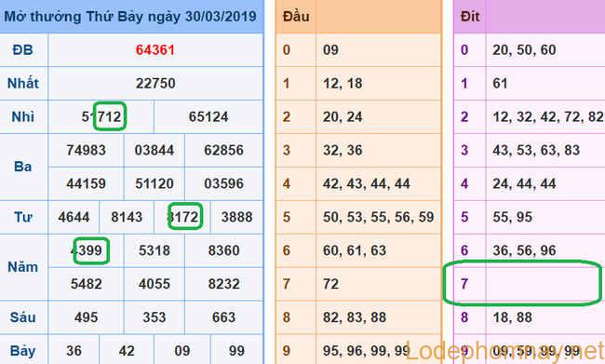This screenshot has width=605, height=364.
Task: Select the ĐB prize number 64361
Action: pos(155,50)
